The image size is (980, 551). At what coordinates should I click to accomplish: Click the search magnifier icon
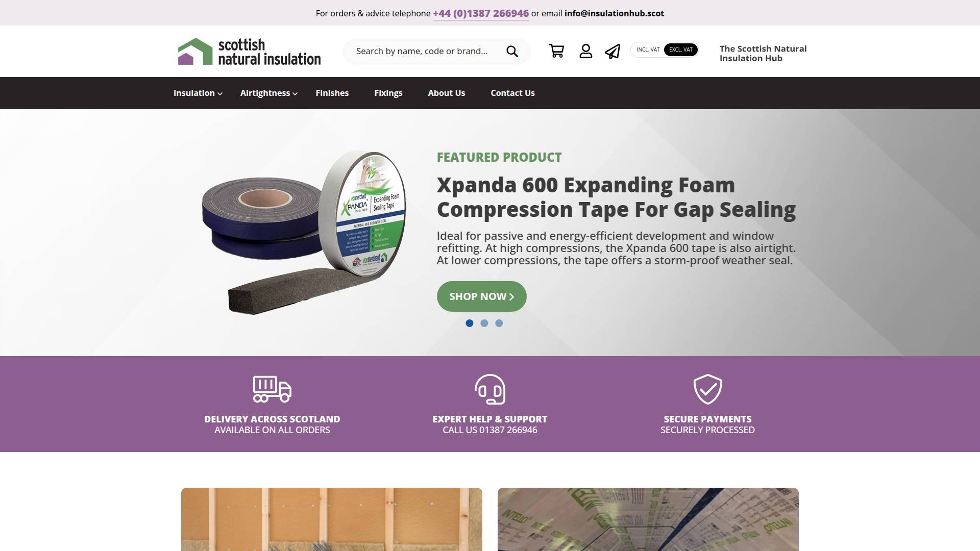click(x=512, y=51)
